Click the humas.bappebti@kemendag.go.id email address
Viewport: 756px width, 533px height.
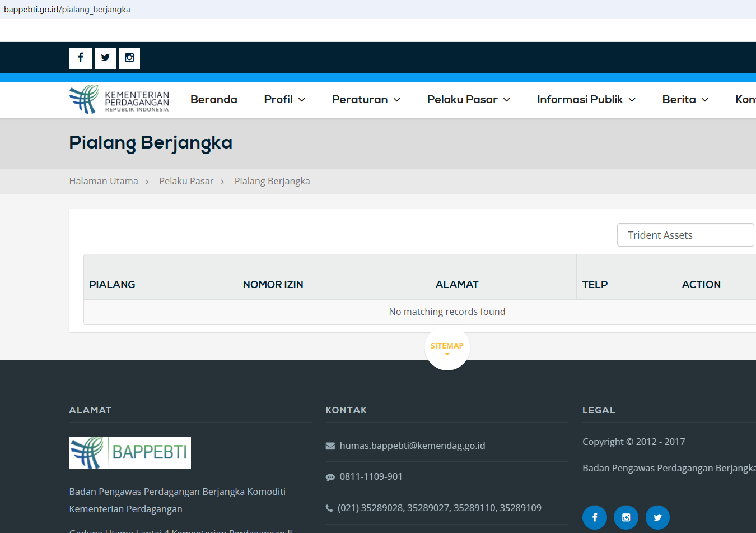413,446
